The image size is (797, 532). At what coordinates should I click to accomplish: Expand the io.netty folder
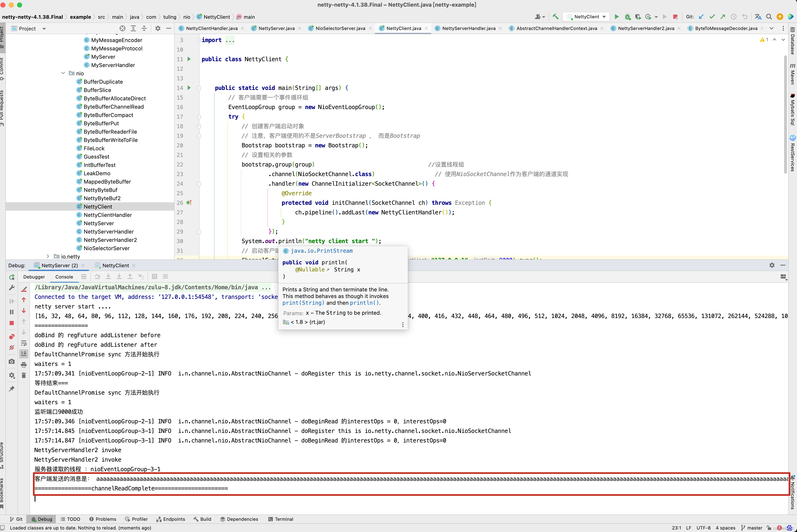tap(48, 256)
